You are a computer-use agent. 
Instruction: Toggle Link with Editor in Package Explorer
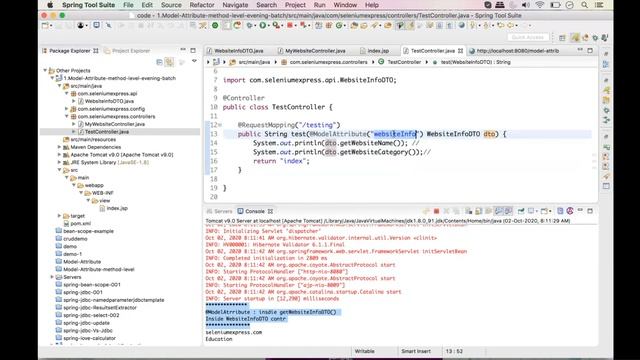pos(169,62)
